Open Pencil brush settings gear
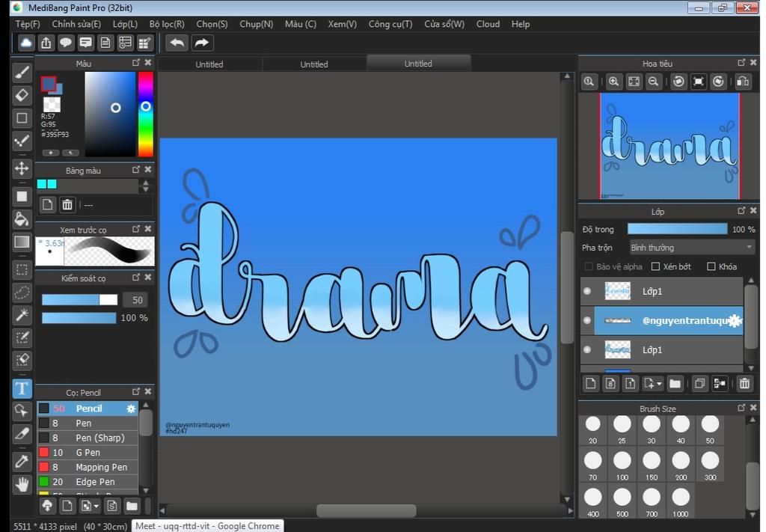The height and width of the screenshot is (532, 766). (131, 409)
